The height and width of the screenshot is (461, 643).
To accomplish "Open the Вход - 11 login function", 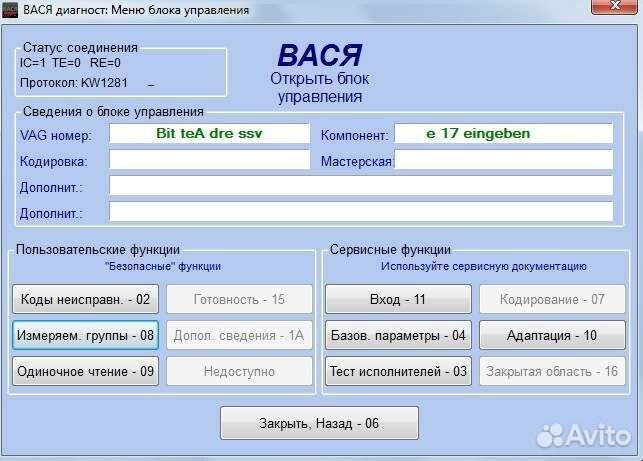I will click(x=398, y=299).
